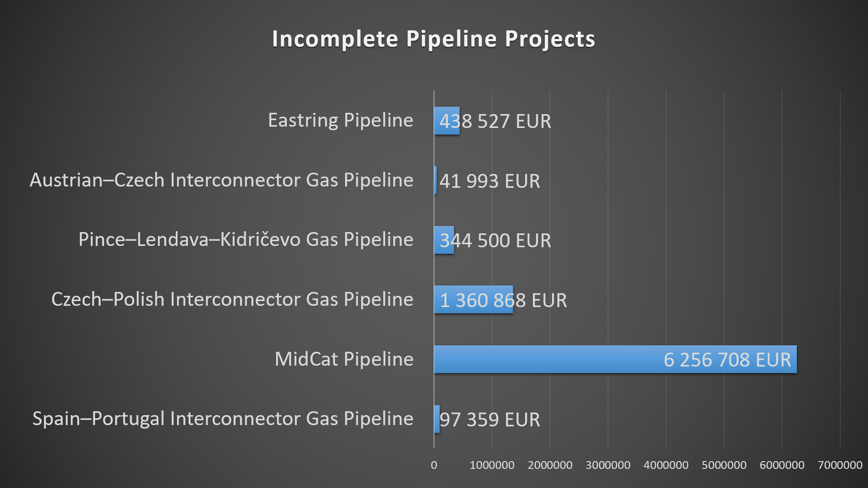
Task: Select the 4000000 axis tick label
Action: point(666,465)
